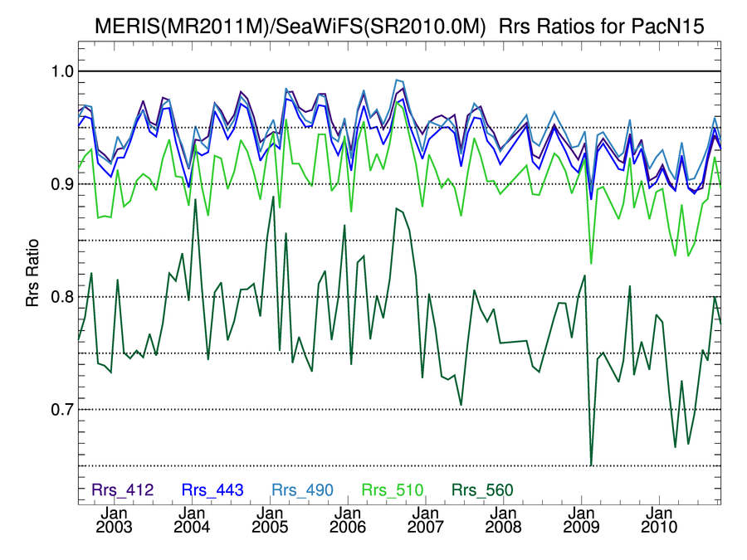Click the "0.8" y-axis tick label
Viewport: 747px width, 560px height.
tap(62, 297)
